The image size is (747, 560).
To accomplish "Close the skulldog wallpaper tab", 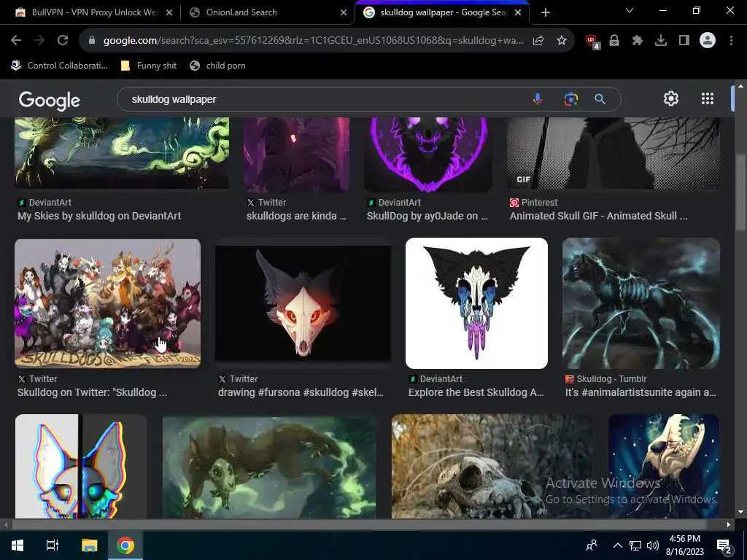I will (519, 12).
